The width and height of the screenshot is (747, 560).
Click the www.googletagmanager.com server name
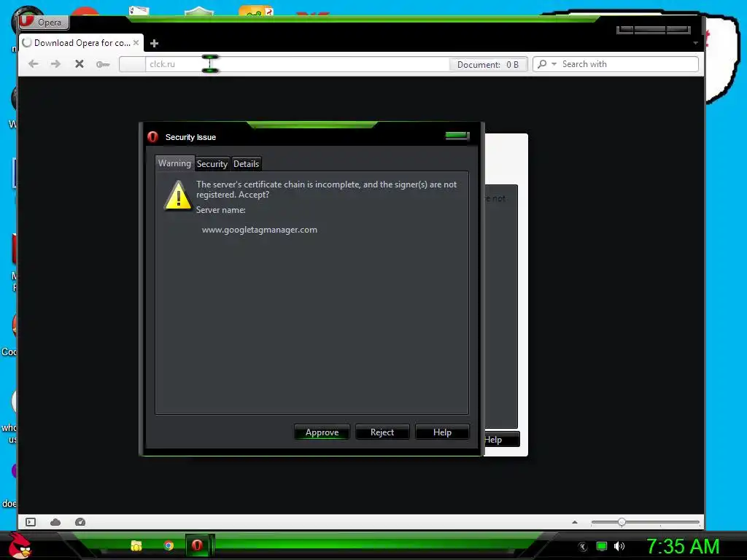260,230
